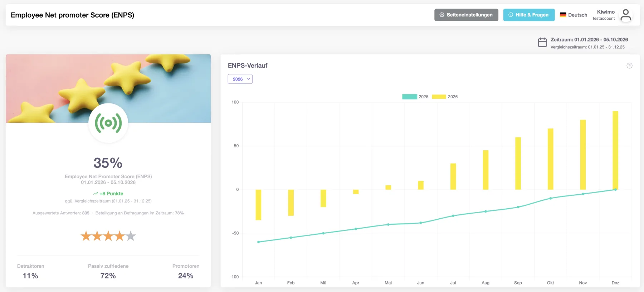Click the Passiv zufriedene 72% value
Screen dimensions: 644x292
point(108,276)
